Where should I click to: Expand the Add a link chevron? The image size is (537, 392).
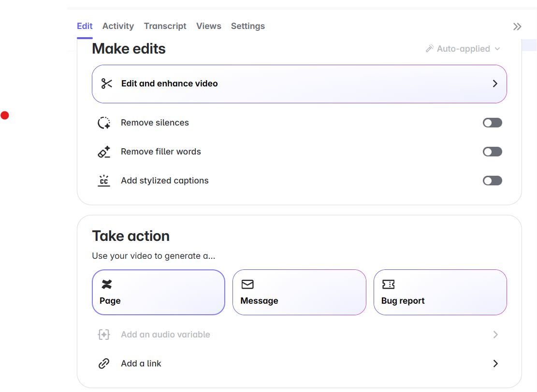click(495, 364)
